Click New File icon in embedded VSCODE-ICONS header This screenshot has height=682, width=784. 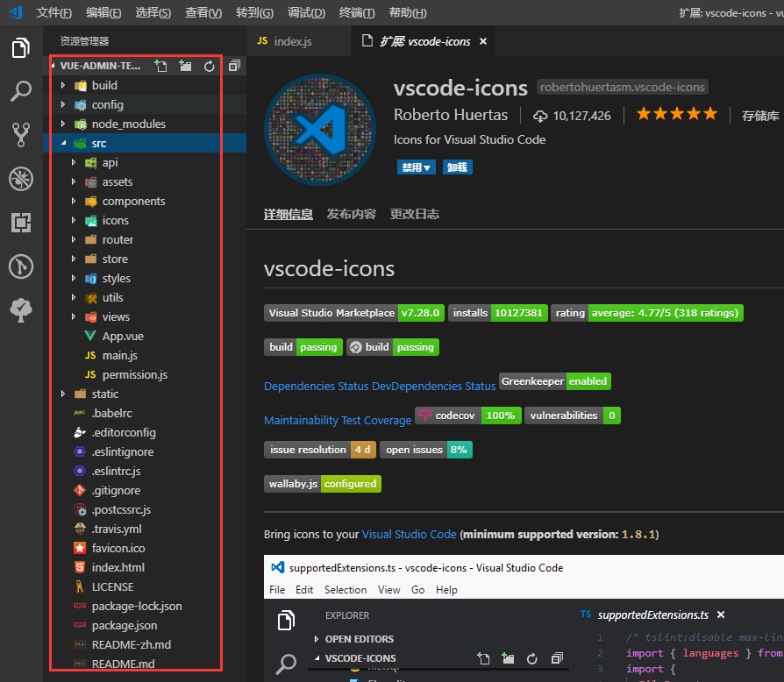pyautogui.click(x=483, y=658)
